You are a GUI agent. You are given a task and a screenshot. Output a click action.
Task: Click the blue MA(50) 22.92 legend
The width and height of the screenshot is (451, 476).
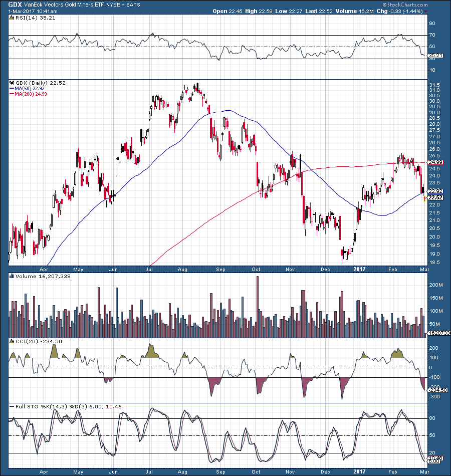[27, 89]
